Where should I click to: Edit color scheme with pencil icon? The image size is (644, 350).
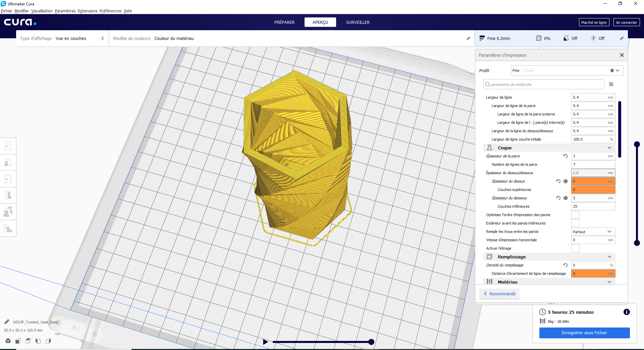tap(468, 39)
